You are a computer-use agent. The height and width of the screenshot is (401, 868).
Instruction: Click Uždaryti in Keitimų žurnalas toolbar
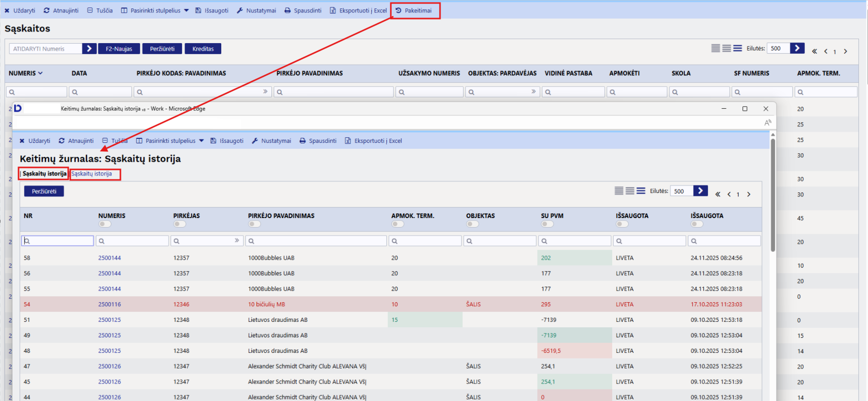coord(35,141)
